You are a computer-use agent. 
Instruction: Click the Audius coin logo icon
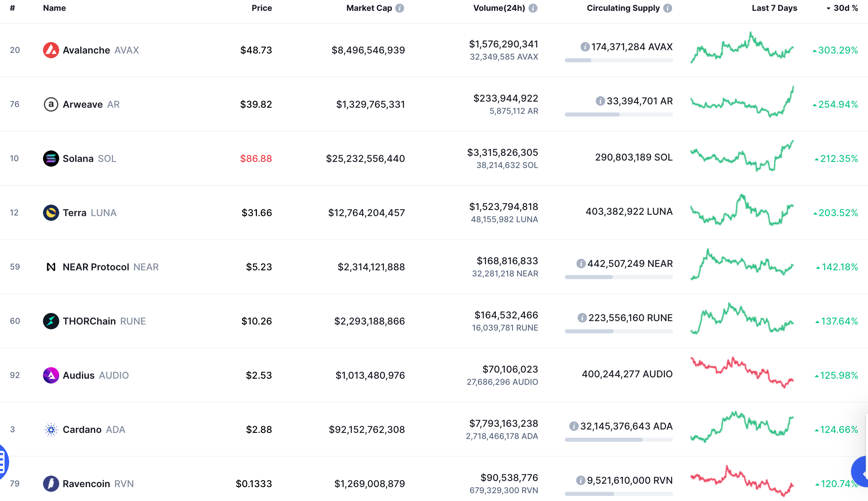point(51,375)
